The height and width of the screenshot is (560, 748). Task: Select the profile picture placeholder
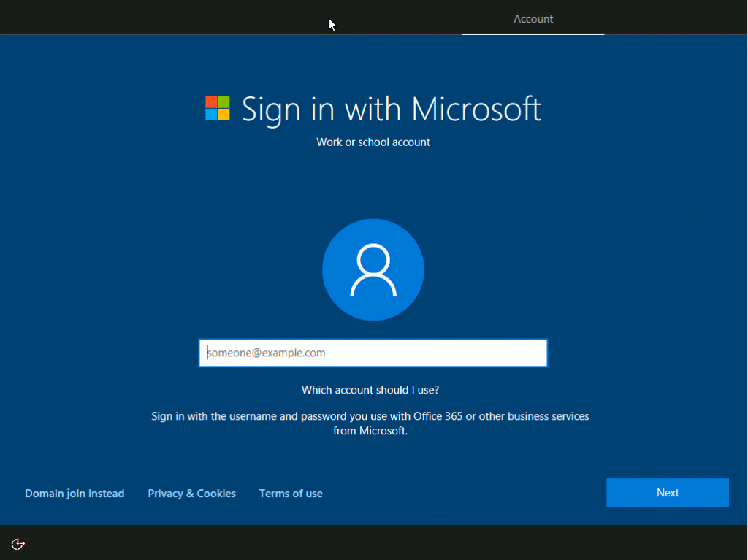[373, 269]
